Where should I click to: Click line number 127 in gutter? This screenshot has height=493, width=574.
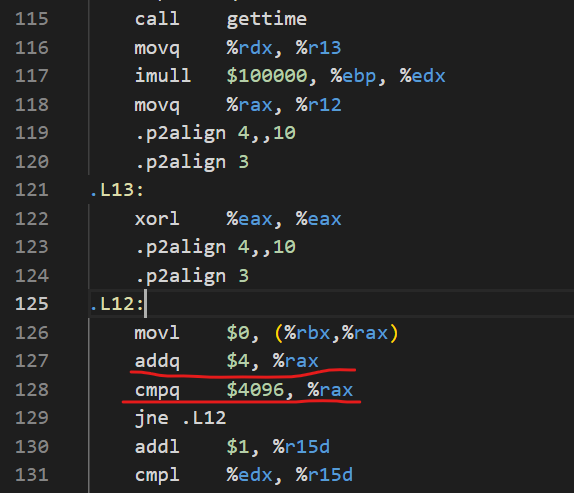point(32,361)
